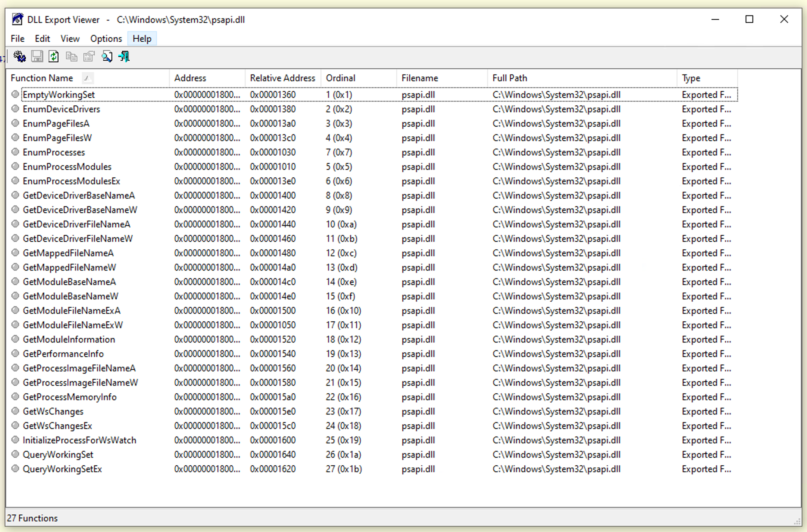Image resolution: width=807 pixels, height=532 pixels.
Task: Open the View menu
Action: (x=70, y=38)
